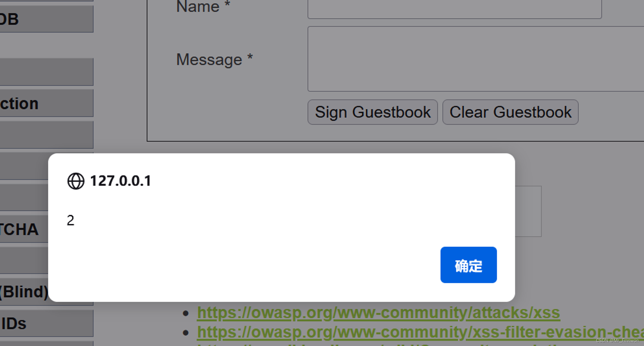The image size is (644, 346).
Task: Click the alert message text '2'
Action: 71,220
